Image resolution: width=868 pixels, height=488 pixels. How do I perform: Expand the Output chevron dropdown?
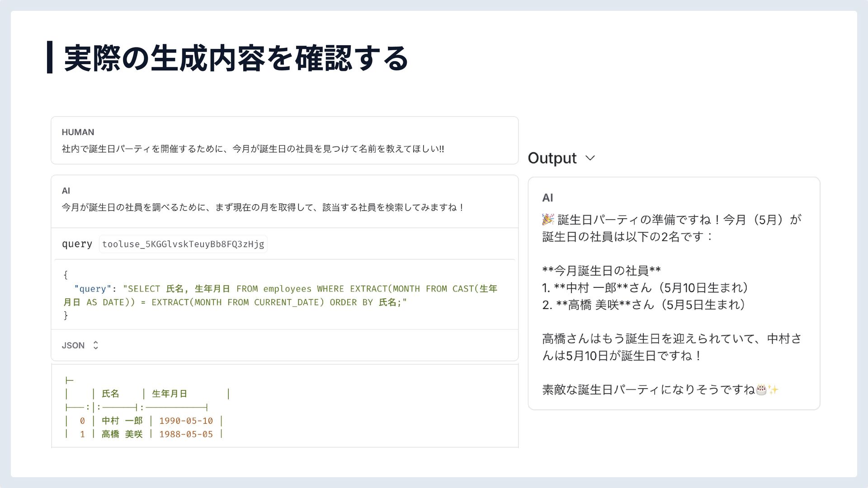click(x=590, y=158)
